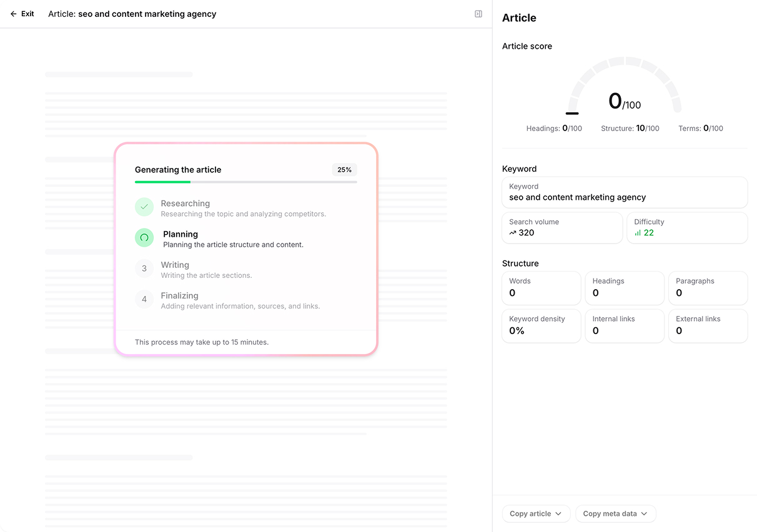Click the green generation progress bar
This screenshot has width=757, height=532.
pos(163,182)
